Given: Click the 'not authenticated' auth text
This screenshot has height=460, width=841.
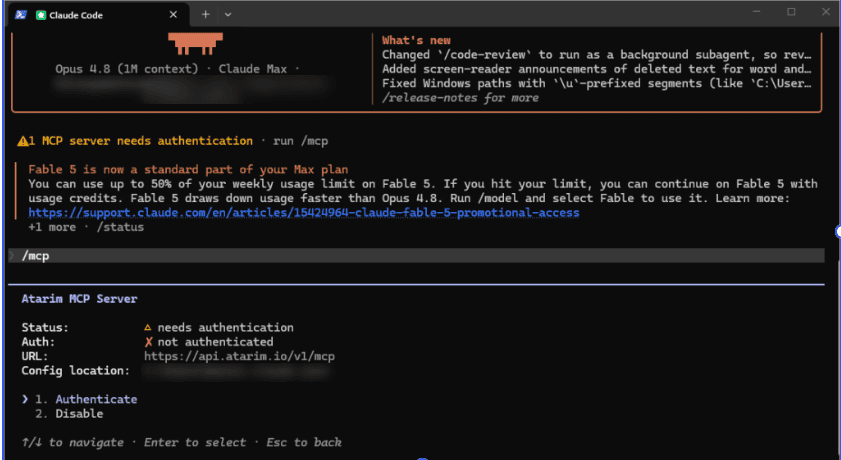Looking at the screenshot, I should click(x=215, y=342).
